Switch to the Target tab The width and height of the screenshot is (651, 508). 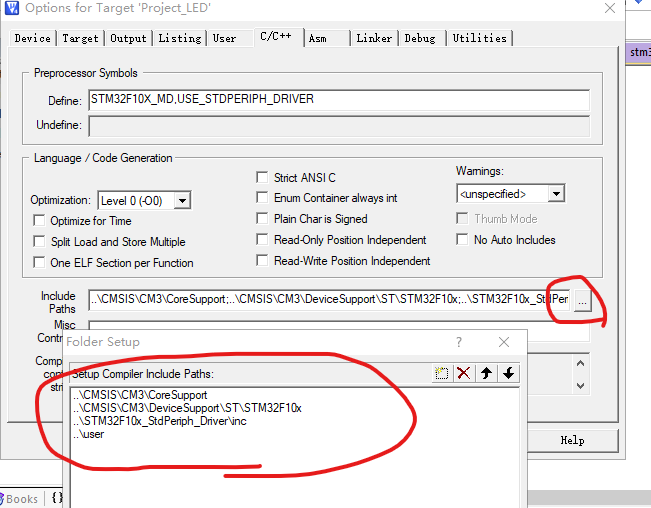pyautogui.click(x=80, y=38)
